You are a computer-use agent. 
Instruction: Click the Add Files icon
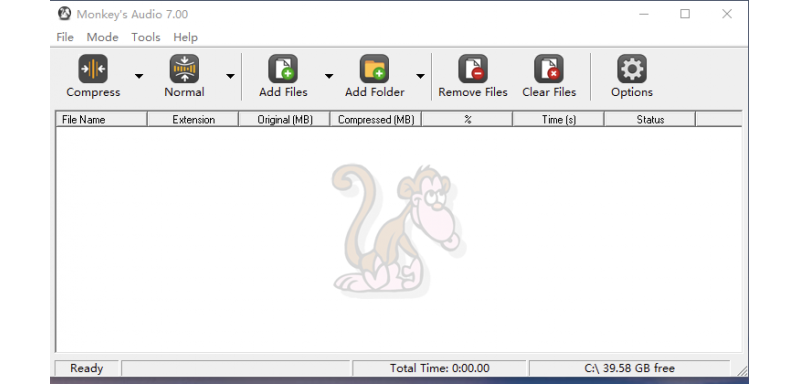[x=283, y=69]
